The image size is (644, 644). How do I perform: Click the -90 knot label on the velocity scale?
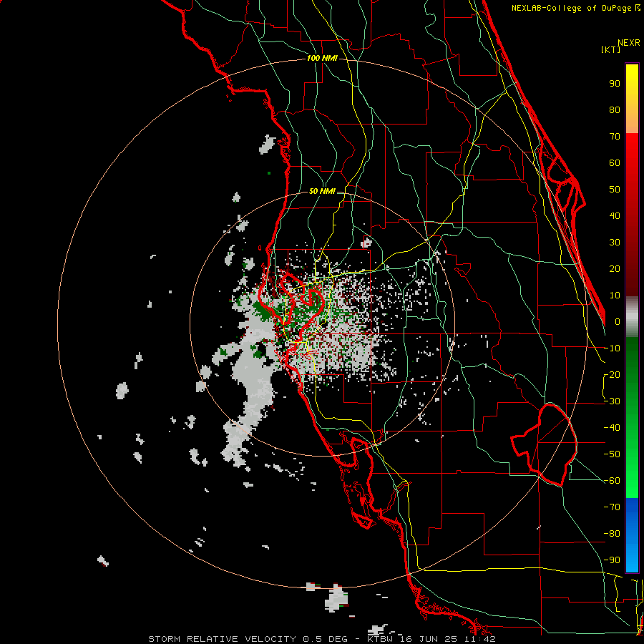click(x=612, y=560)
